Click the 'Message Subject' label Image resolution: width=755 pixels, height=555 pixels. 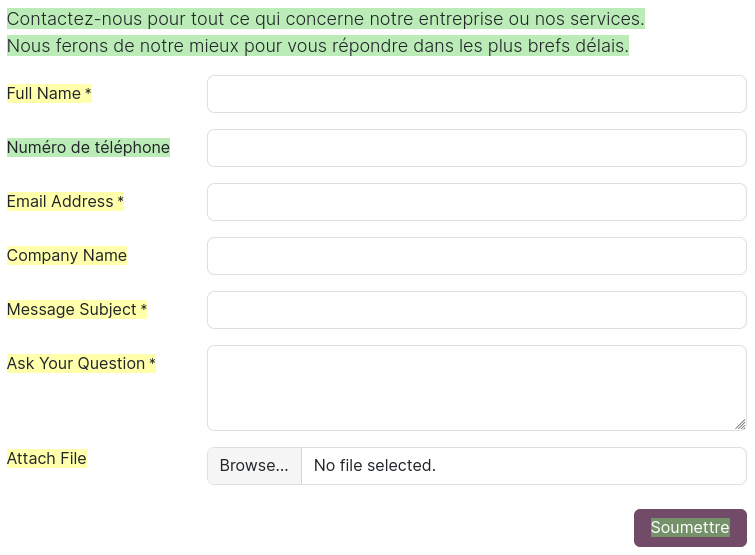pyautogui.click(x=72, y=310)
